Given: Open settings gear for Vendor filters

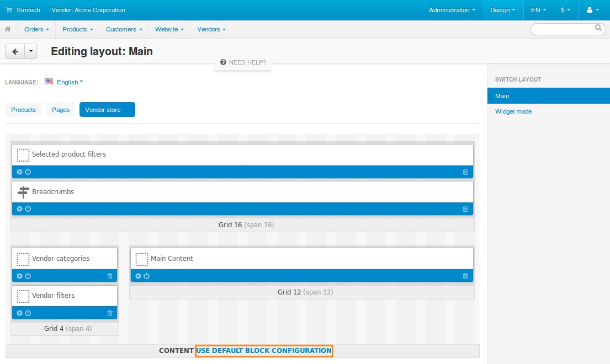Looking at the screenshot, I should tap(19, 313).
